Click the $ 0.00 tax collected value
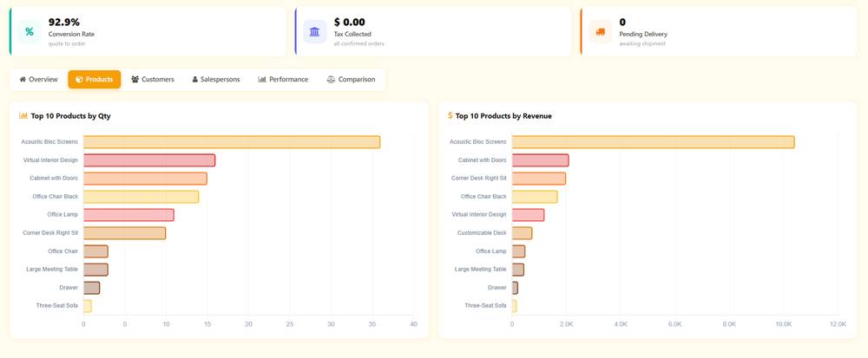Image resolution: width=868 pixels, height=358 pixels. [349, 22]
